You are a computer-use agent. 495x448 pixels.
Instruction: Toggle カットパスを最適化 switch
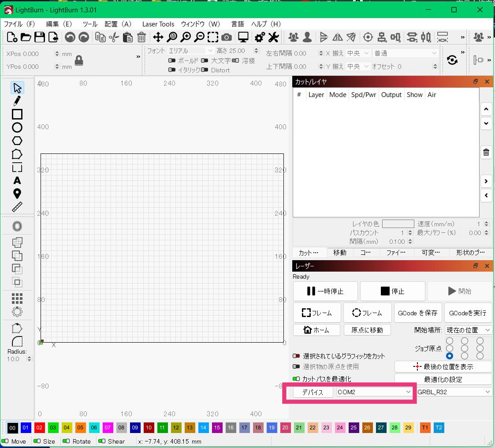pos(296,378)
